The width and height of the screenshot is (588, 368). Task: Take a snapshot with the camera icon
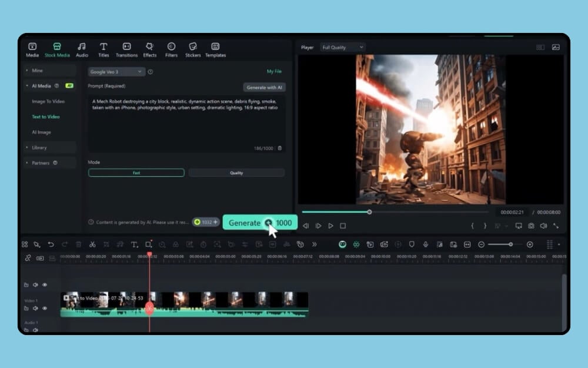point(530,226)
